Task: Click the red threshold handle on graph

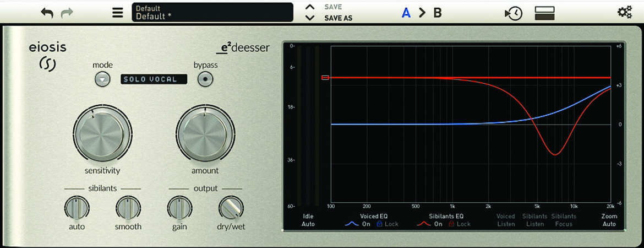Action: [325, 77]
